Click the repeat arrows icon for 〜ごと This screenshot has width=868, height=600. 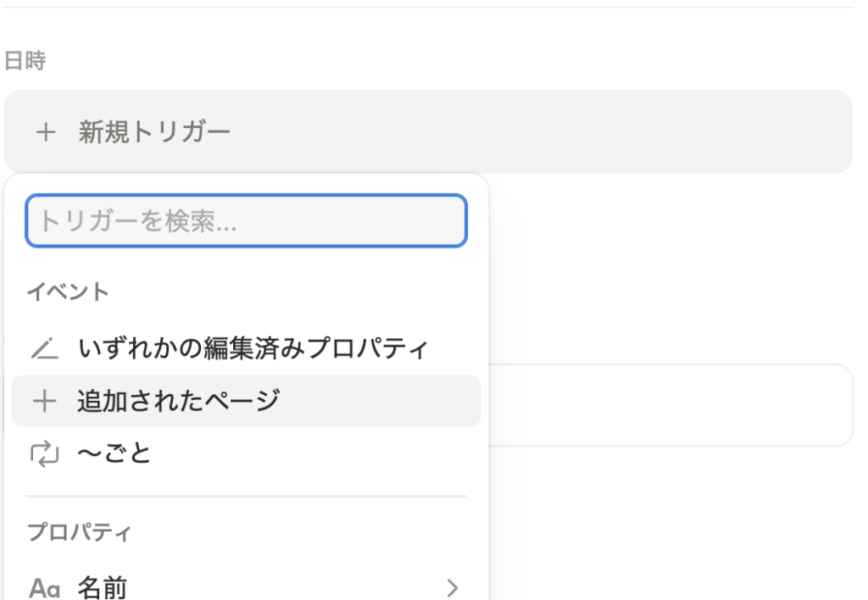pos(44,453)
